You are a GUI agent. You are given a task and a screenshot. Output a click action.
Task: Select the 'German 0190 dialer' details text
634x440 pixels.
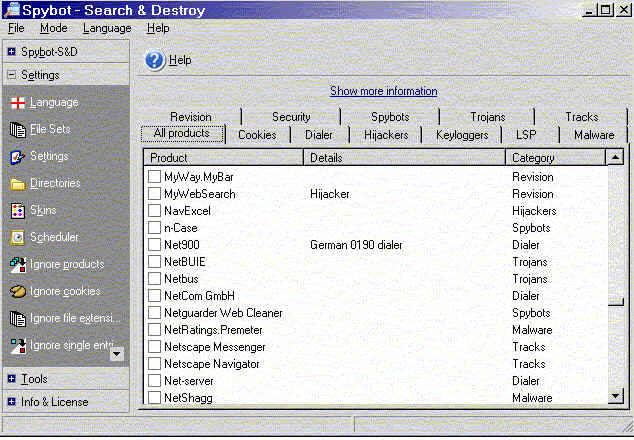tap(356, 245)
